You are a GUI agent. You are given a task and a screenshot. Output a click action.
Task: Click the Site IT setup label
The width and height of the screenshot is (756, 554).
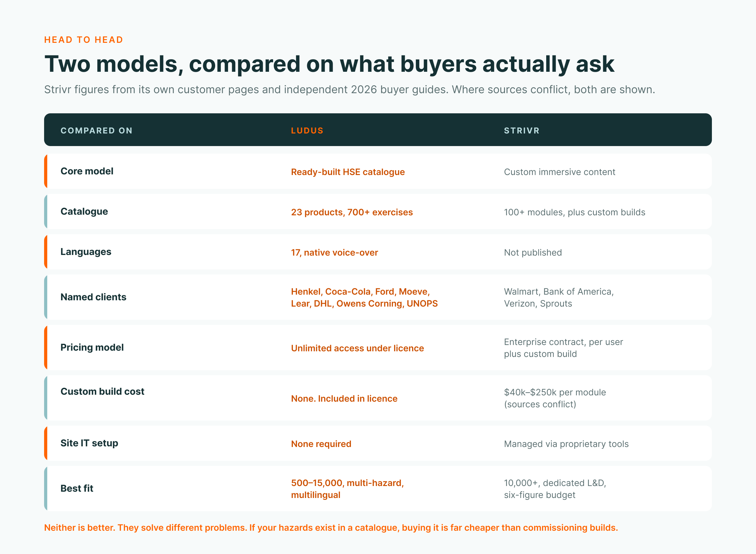(89, 443)
